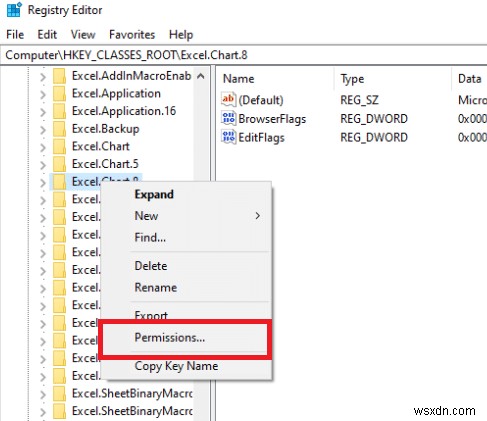Viewport: 487px width, 421px height.
Task: Click the Excel.Chart folder icon
Action: [60, 146]
